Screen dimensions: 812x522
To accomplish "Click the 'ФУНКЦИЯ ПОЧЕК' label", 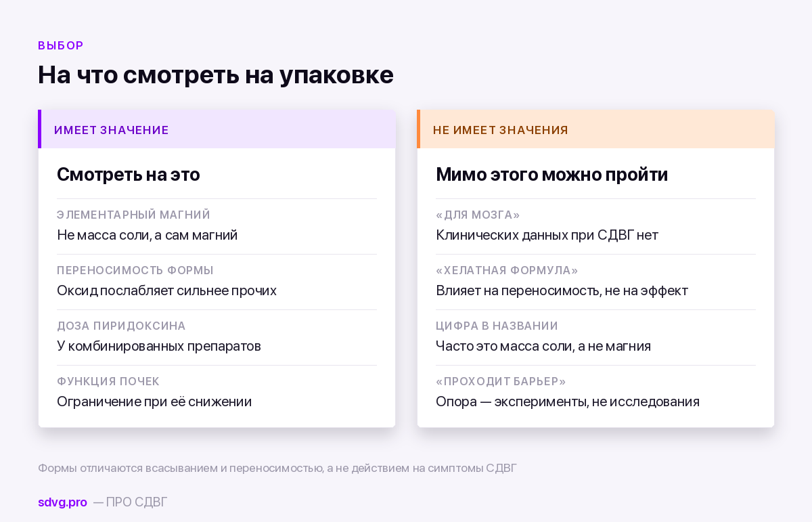I will (x=108, y=381).
